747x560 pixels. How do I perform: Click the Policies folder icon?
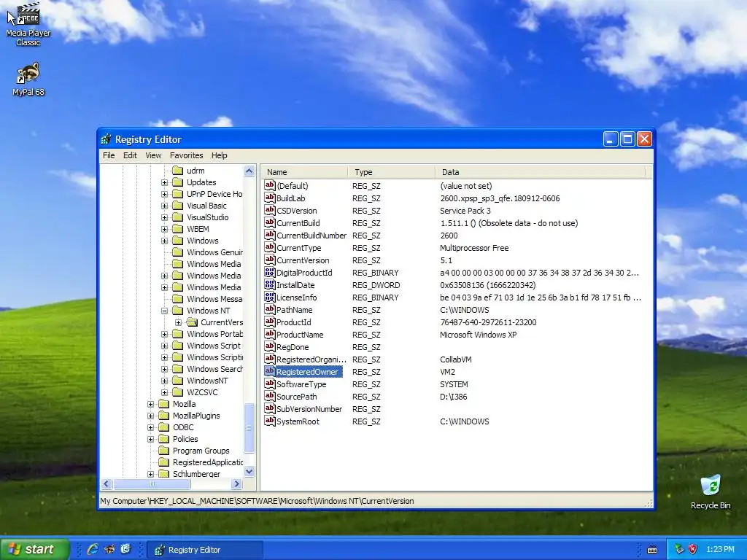pyautogui.click(x=164, y=439)
